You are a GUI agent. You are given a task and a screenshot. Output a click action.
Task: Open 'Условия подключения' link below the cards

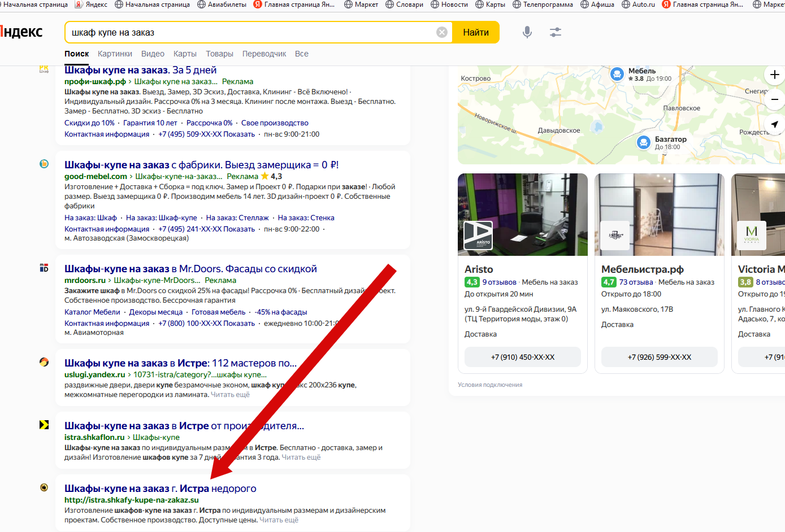pyautogui.click(x=490, y=385)
